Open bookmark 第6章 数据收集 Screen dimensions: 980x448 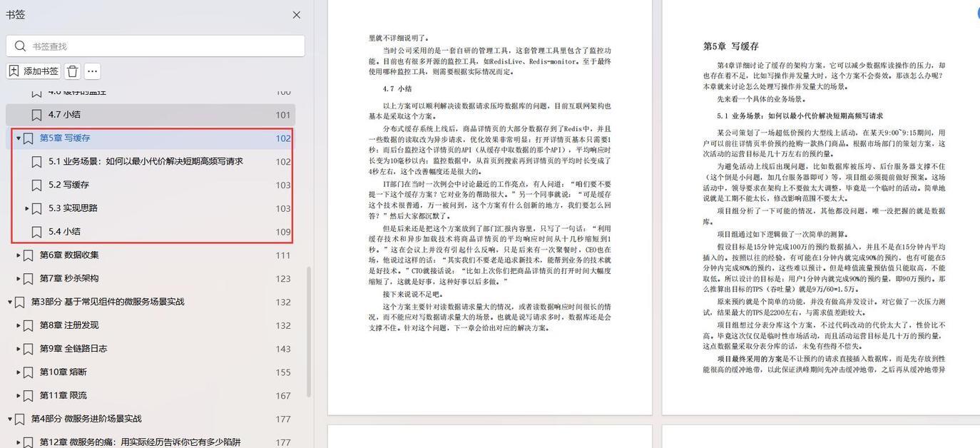69,255
